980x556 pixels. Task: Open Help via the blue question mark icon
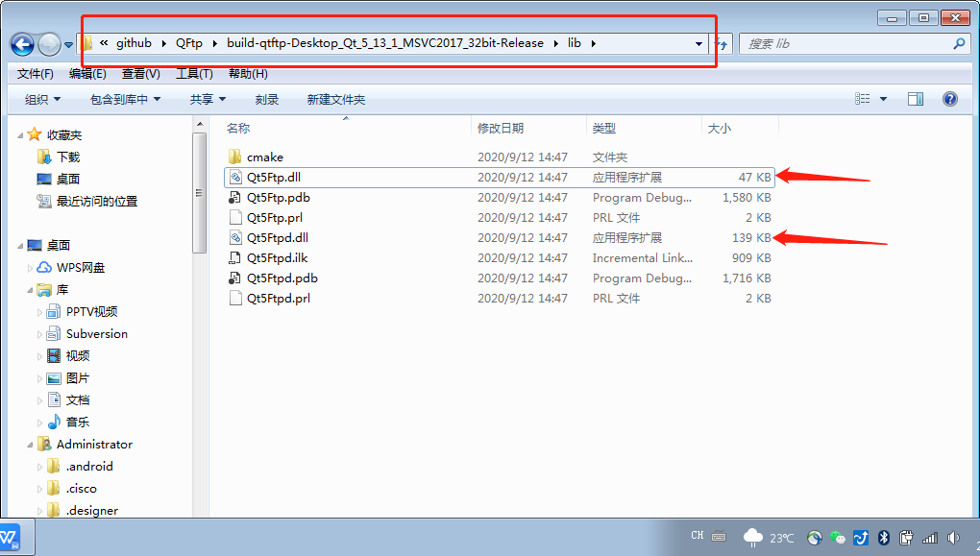pyautogui.click(x=950, y=98)
